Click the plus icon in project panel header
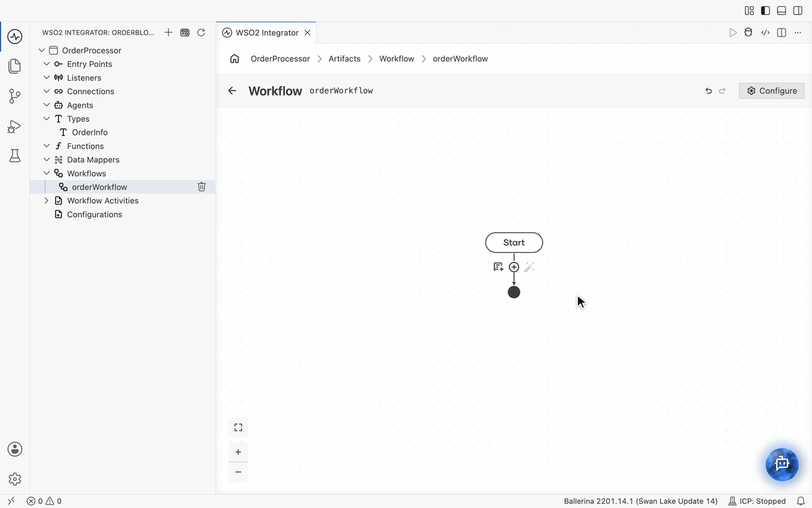Viewport: 812px width, 508px height. (x=168, y=33)
